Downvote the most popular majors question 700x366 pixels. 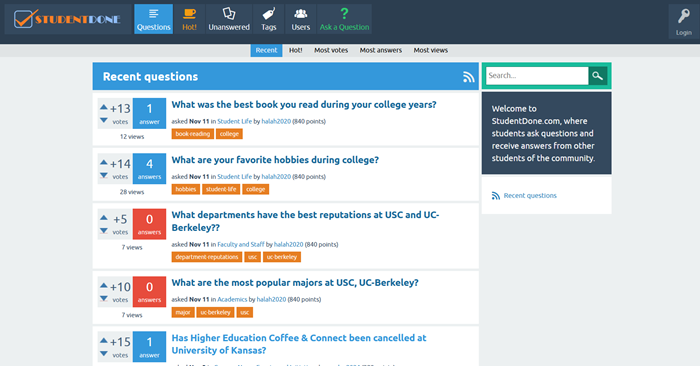(104, 299)
